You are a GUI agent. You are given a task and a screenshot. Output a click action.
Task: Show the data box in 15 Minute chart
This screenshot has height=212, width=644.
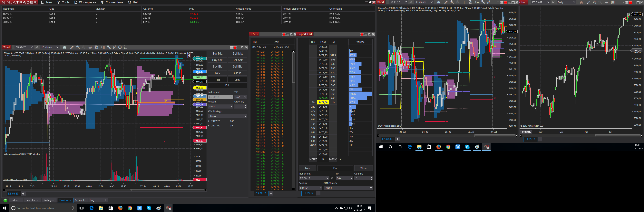click(96, 47)
